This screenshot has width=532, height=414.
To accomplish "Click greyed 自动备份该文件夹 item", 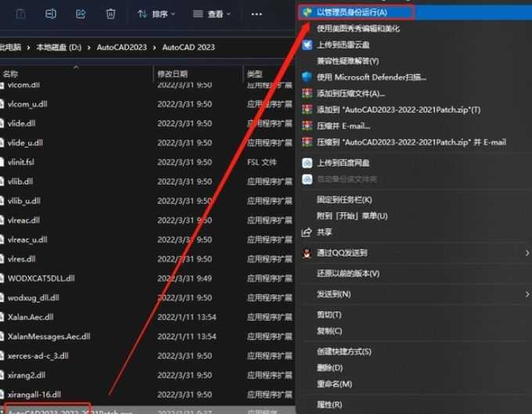I will tap(347, 179).
